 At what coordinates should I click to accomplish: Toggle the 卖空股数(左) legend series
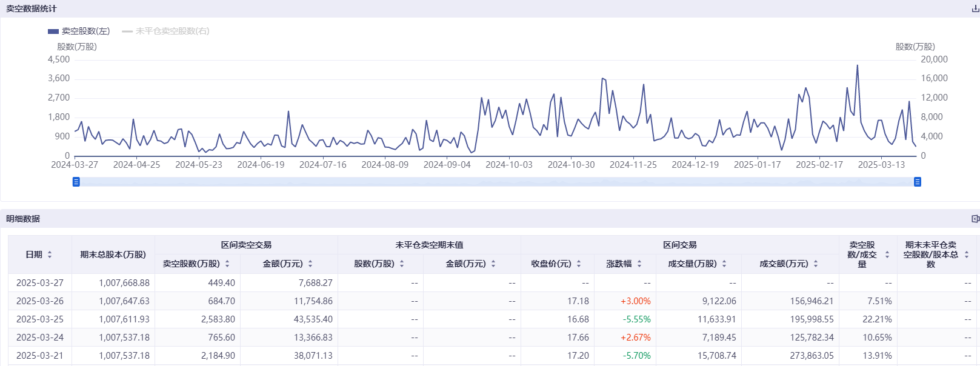79,31
